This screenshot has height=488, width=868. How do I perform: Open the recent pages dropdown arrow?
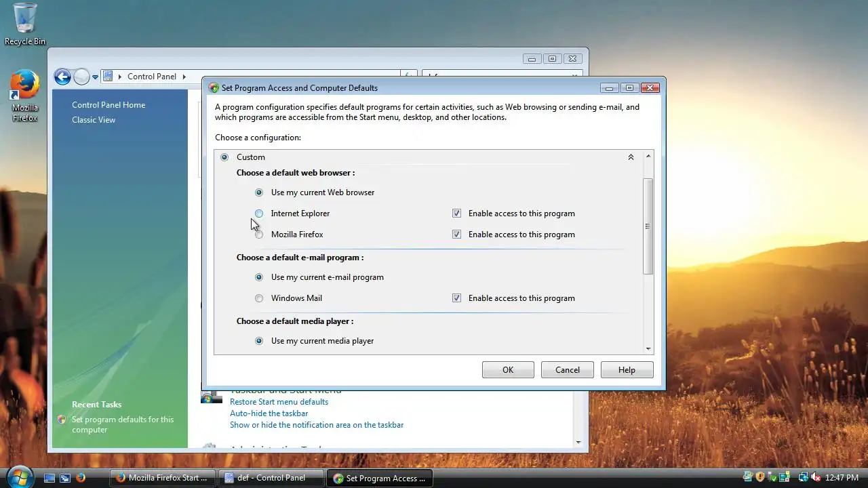click(96, 77)
